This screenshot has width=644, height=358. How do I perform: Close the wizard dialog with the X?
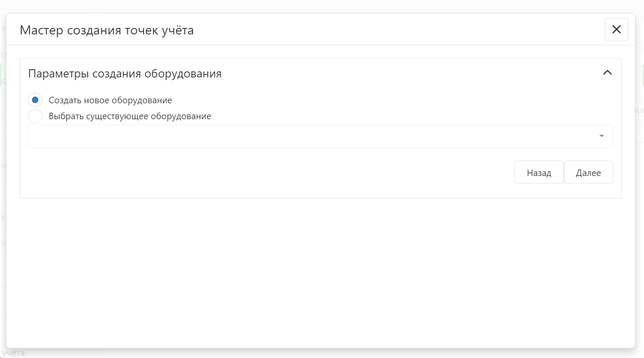(616, 29)
